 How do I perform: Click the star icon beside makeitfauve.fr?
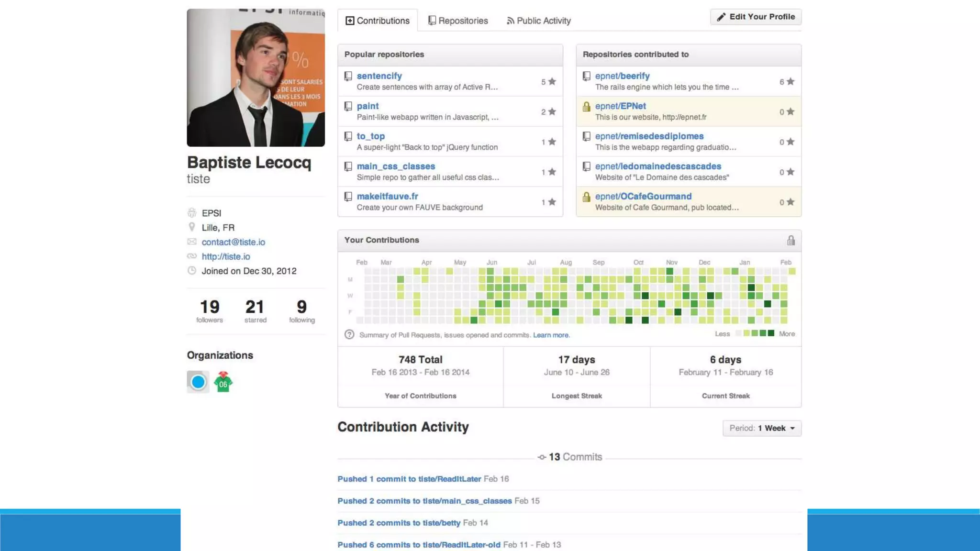click(x=552, y=202)
